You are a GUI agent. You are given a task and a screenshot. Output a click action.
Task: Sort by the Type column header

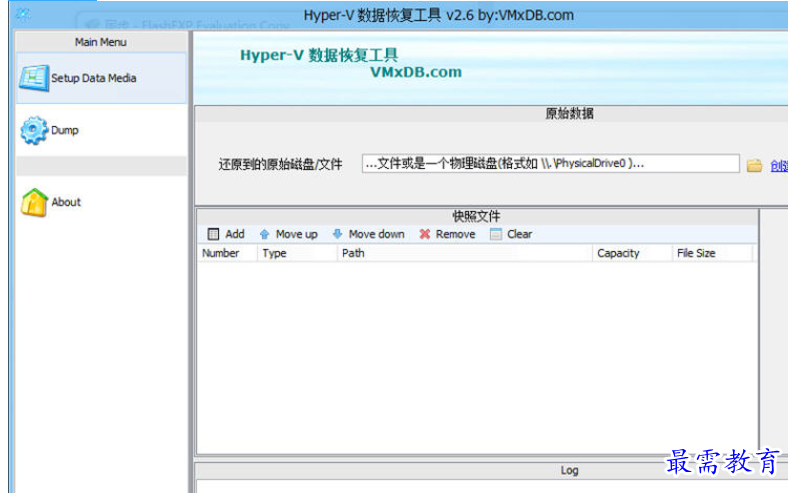click(x=297, y=253)
